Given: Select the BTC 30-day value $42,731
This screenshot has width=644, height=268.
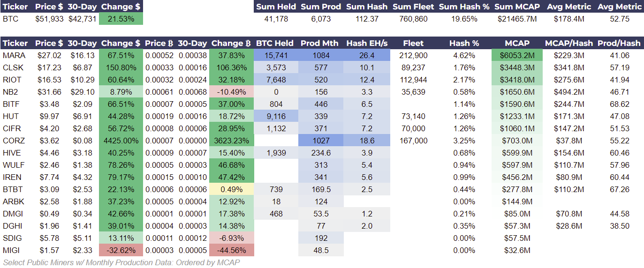Looking at the screenshot, I should click(82, 19).
